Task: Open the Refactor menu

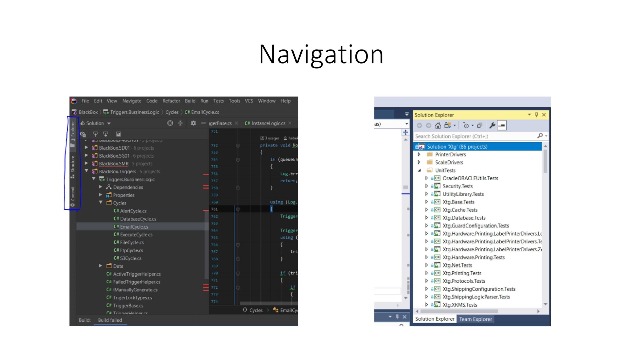Action: point(171,101)
